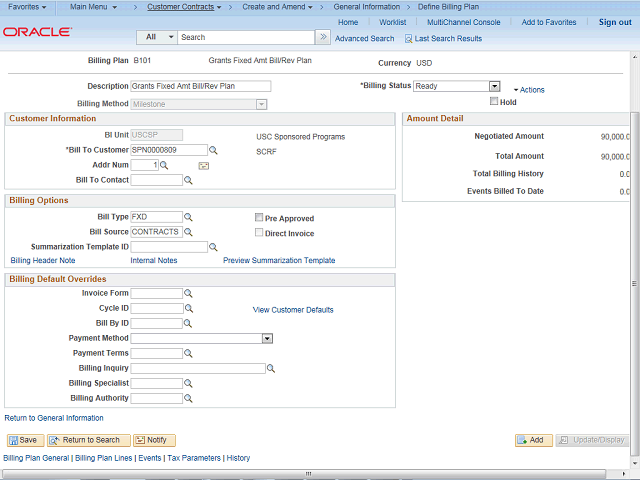Click into the Description text field
This screenshot has height=480, width=640.
[x=200, y=86]
